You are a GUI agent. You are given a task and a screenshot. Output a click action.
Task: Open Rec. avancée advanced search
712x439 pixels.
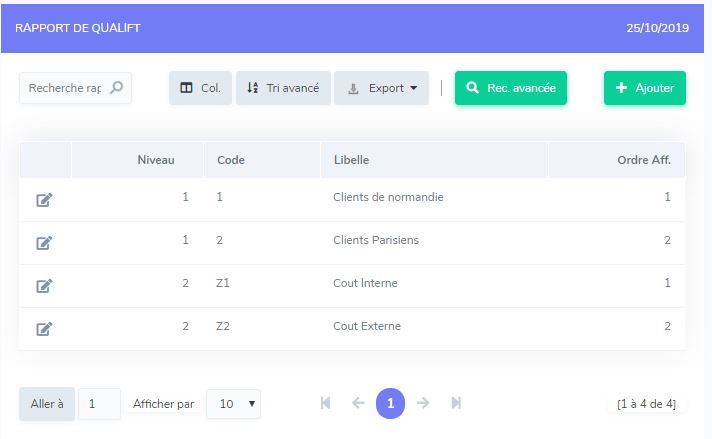(x=511, y=88)
